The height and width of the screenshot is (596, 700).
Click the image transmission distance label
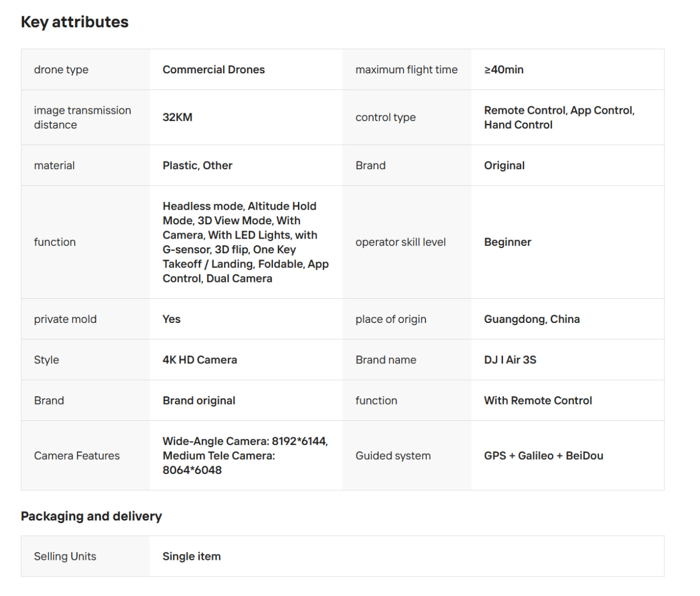82,117
